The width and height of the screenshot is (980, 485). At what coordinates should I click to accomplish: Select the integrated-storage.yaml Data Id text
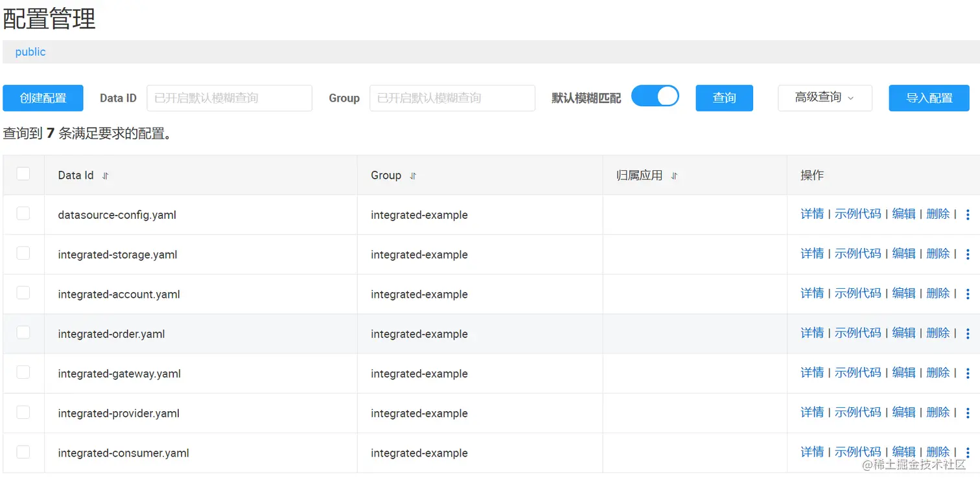pyautogui.click(x=118, y=254)
